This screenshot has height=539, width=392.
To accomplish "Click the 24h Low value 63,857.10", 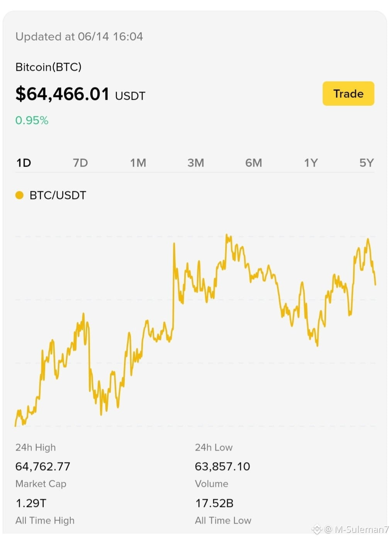I will point(222,466).
